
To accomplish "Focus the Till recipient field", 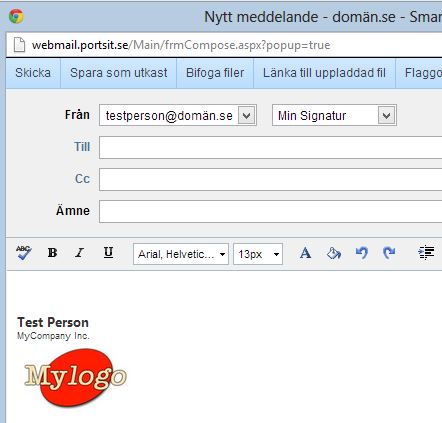I will (271, 147).
